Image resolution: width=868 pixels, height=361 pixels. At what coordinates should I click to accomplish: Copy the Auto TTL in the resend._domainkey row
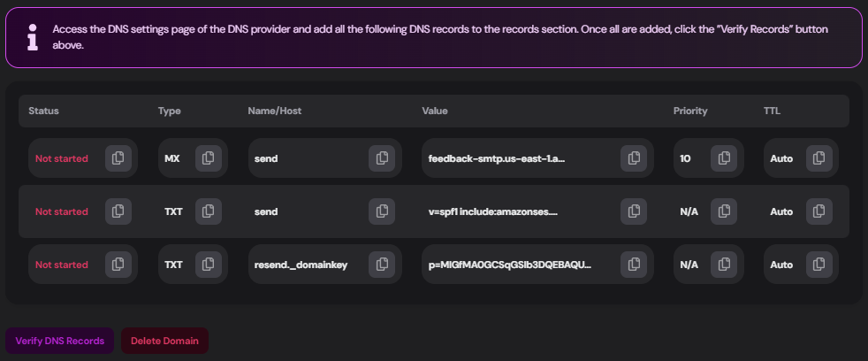(819, 265)
